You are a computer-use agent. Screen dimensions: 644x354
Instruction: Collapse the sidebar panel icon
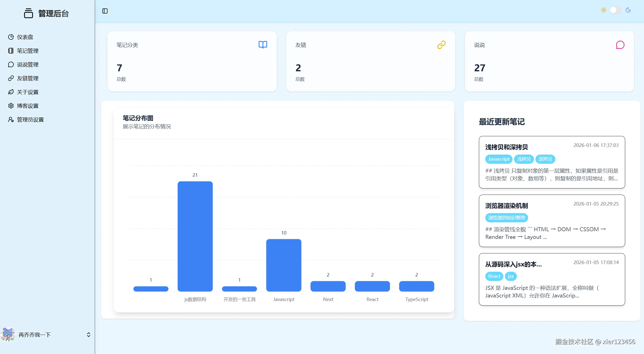[105, 11]
